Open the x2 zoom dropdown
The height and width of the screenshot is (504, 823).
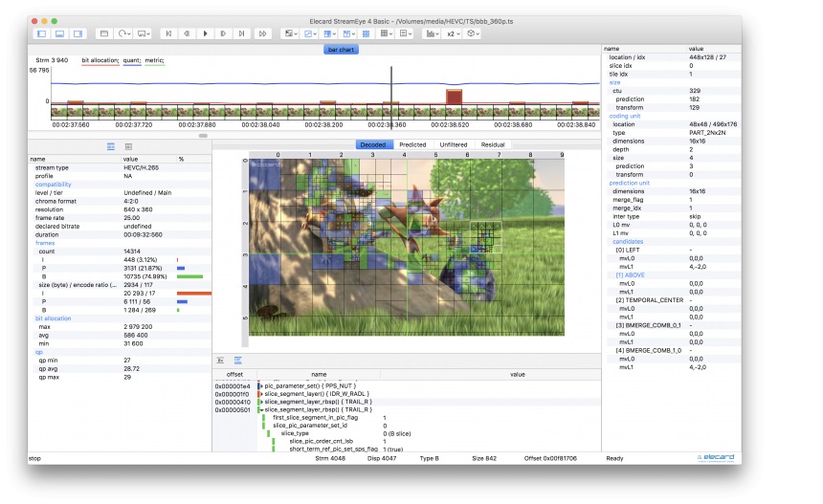(453, 33)
